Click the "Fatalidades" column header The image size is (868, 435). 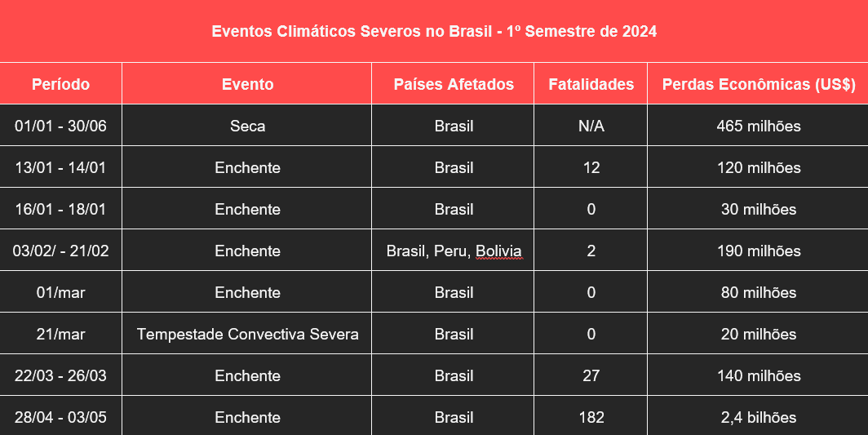tap(591, 84)
